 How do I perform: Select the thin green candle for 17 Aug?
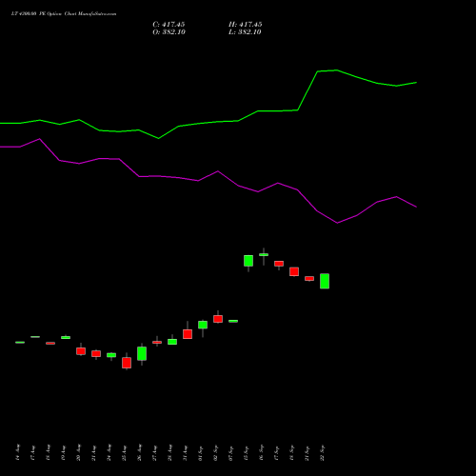(x=35, y=337)
